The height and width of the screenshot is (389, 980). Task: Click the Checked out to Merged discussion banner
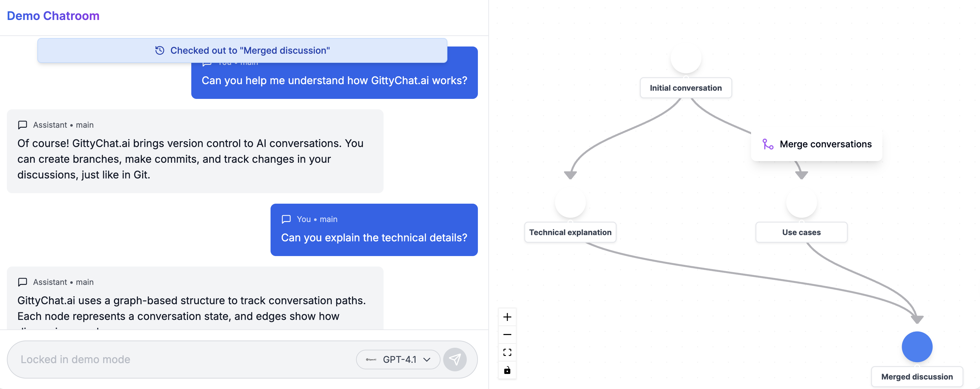coord(242,50)
